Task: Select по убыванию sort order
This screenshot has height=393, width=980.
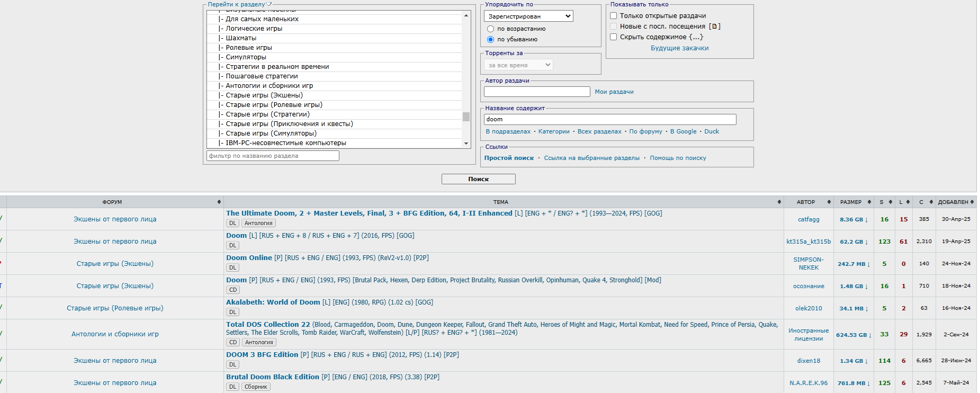Action: coord(490,39)
